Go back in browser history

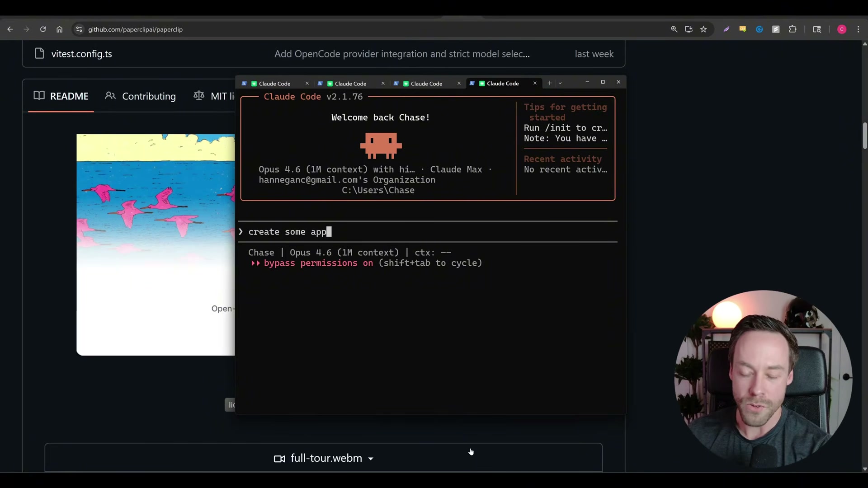click(x=10, y=29)
